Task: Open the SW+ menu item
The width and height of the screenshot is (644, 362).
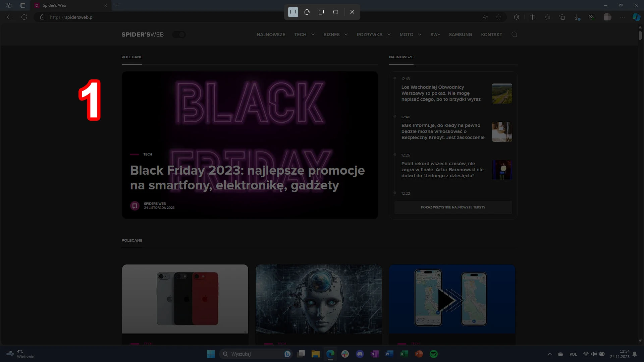Action: tap(435, 35)
